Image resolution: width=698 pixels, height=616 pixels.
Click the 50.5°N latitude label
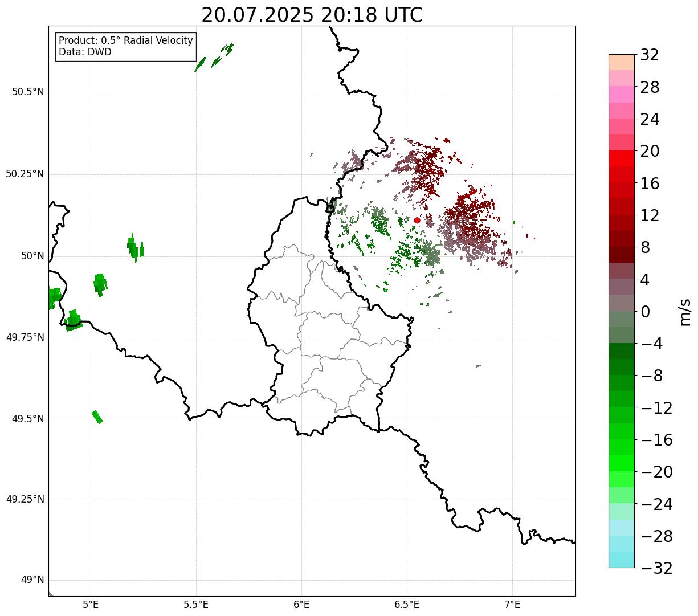click(28, 92)
